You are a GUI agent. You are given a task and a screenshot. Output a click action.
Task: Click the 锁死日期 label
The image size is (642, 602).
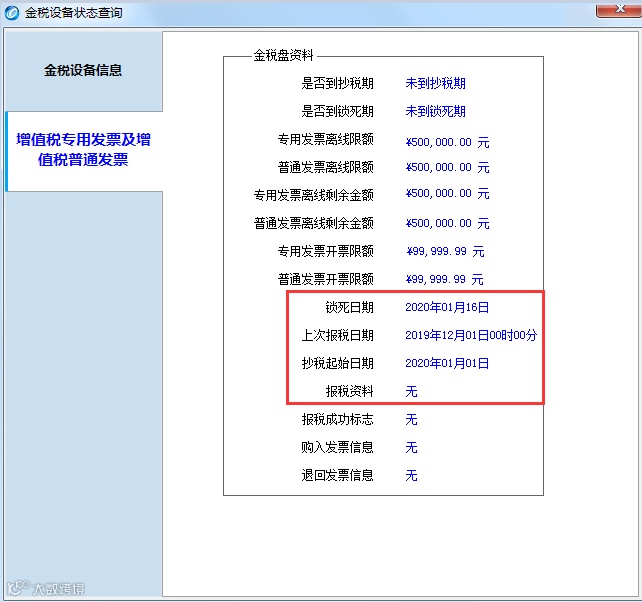click(x=349, y=307)
